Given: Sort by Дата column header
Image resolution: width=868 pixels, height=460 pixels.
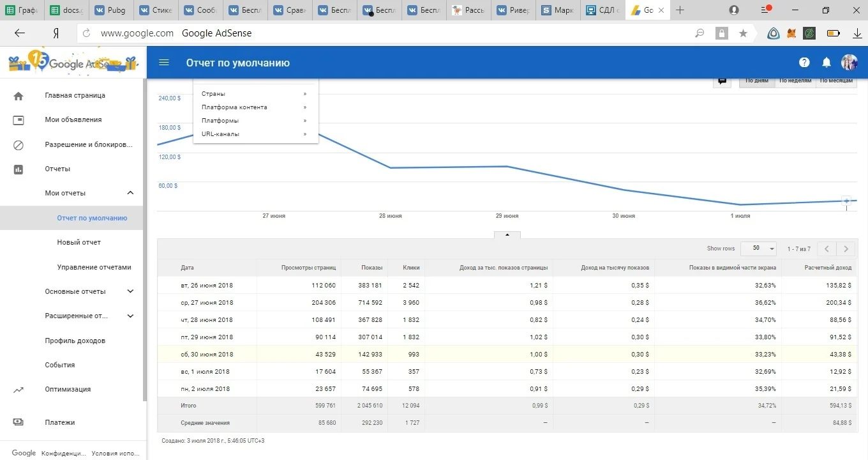Looking at the screenshot, I should (187, 268).
